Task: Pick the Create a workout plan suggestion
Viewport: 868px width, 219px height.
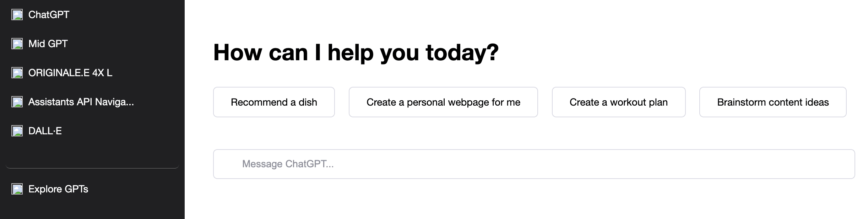Action: (x=619, y=102)
